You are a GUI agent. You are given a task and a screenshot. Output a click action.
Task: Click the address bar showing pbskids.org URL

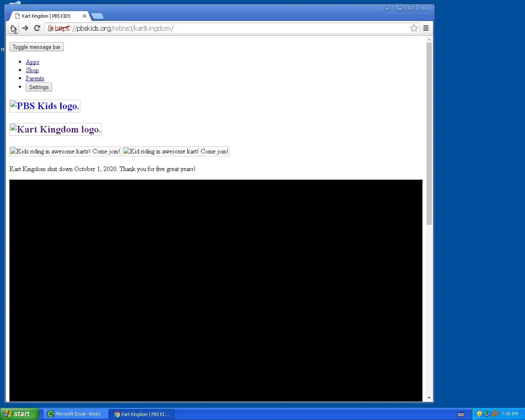click(x=230, y=28)
